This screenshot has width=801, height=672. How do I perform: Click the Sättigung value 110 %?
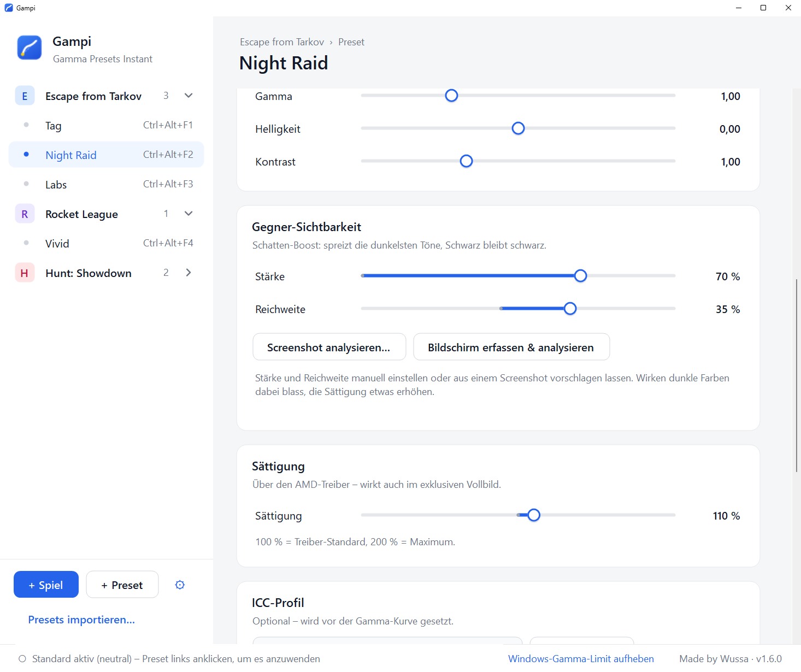(727, 516)
